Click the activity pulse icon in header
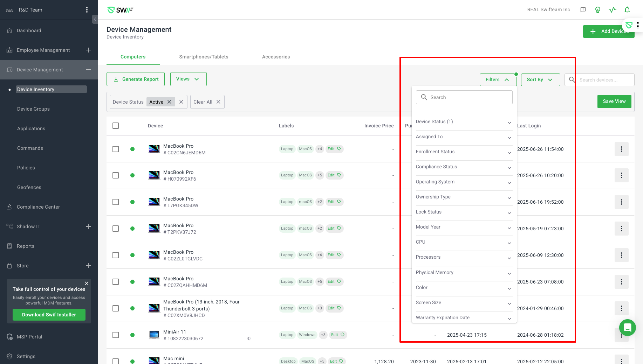The height and width of the screenshot is (364, 643). [613, 10]
